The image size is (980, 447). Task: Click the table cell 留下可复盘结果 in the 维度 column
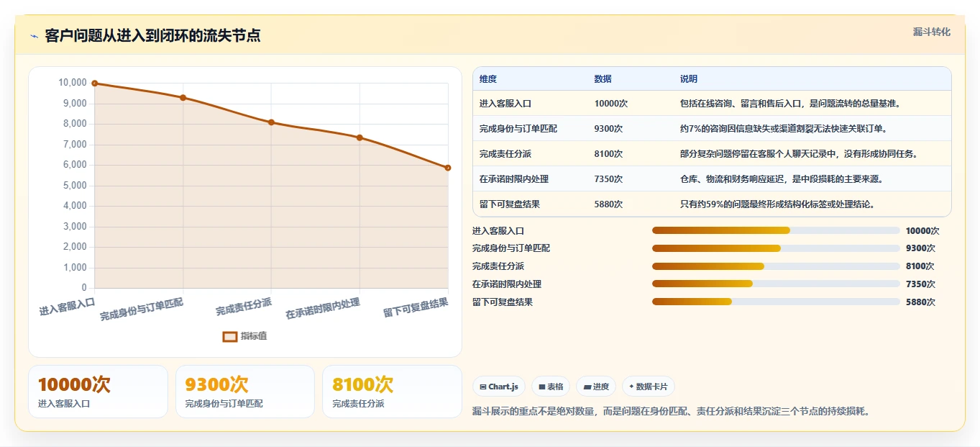tap(510, 204)
